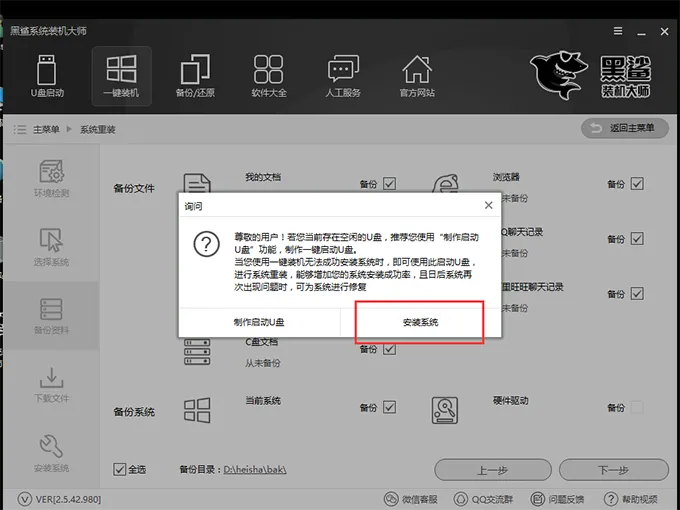Open QQ交流群 in status bar

point(483,499)
